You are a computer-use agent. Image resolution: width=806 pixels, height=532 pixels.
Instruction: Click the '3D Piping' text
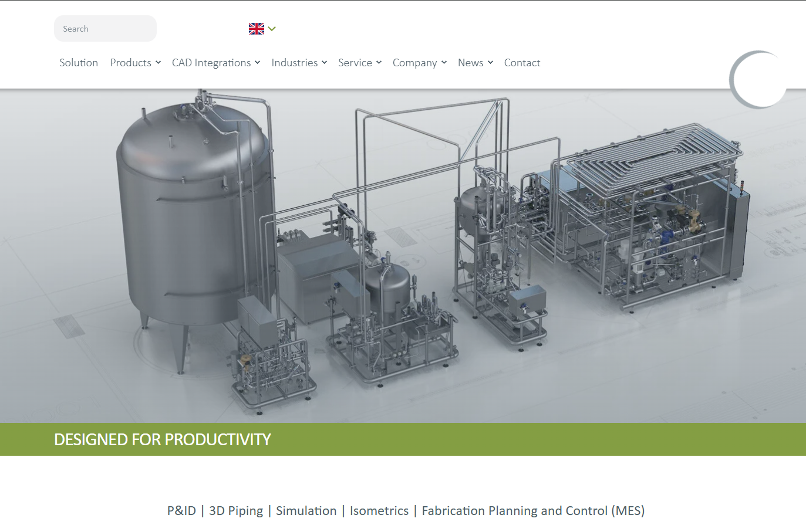(x=236, y=511)
